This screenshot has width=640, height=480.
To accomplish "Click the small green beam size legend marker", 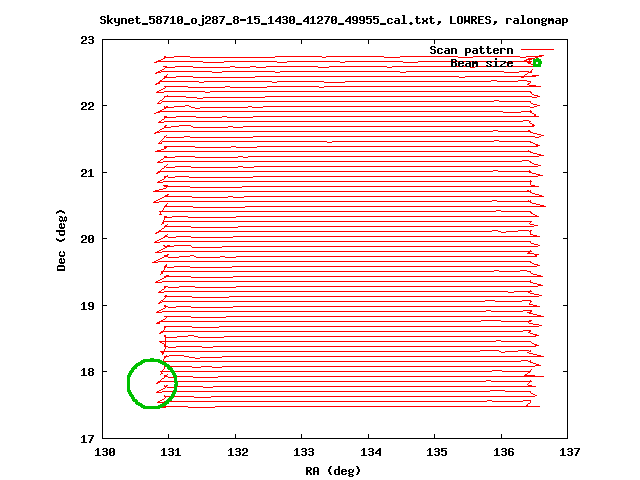I will click(x=537, y=63).
